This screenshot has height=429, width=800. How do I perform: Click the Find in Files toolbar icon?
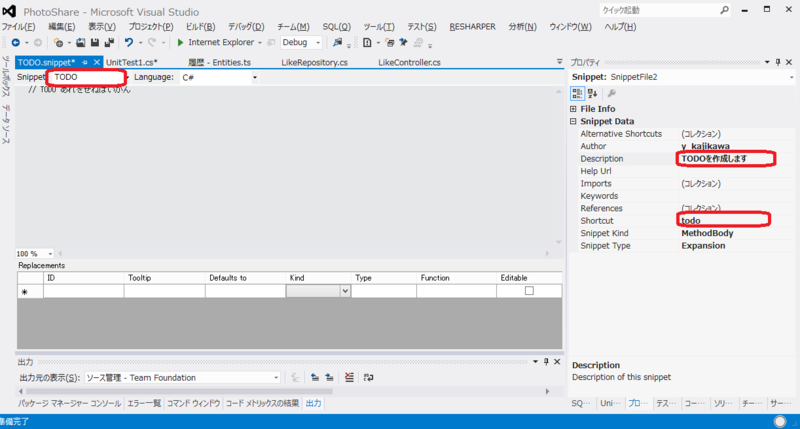(337, 43)
